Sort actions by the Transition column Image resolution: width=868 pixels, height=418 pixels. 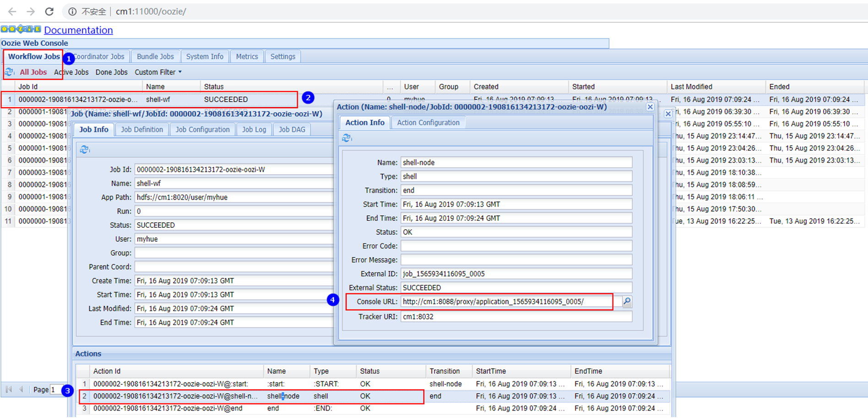click(449, 371)
